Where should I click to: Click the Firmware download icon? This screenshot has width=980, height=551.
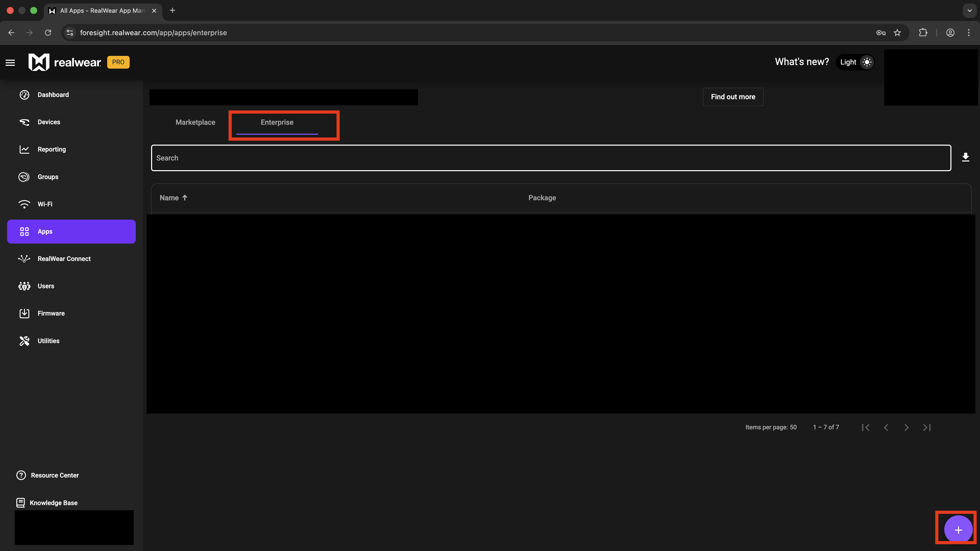pyautogui.click(x=24, y=313)
